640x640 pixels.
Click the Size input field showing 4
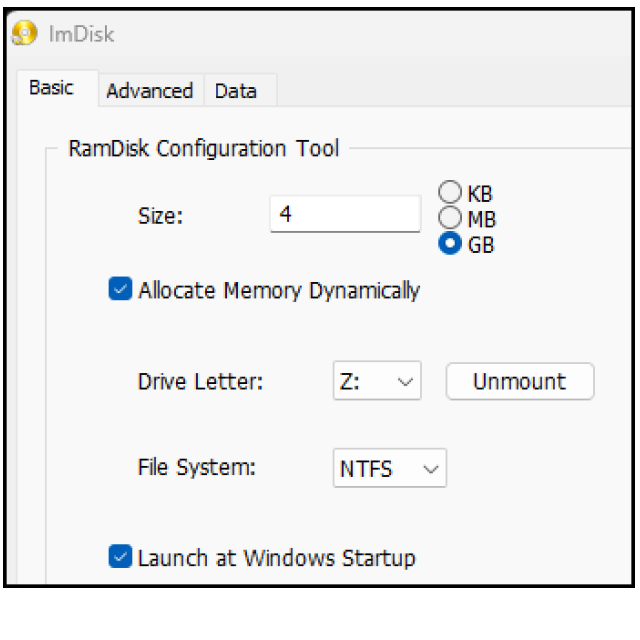(x=345, y=214)
